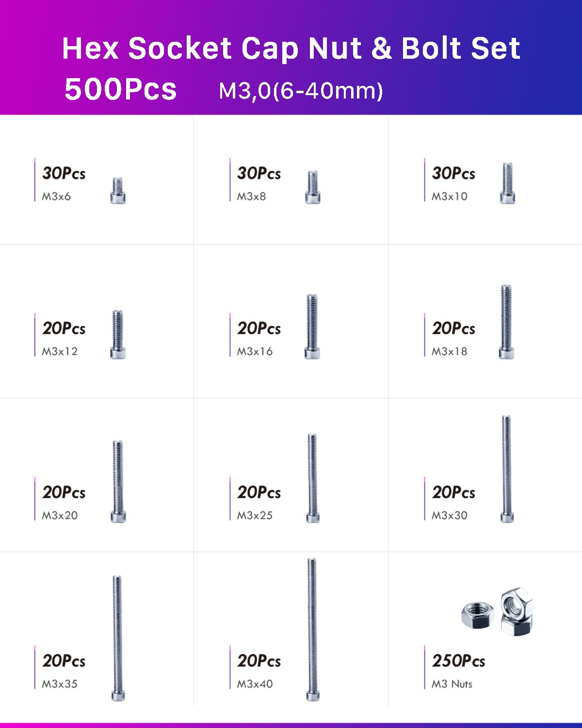Click the "Hex Socket Cap Nut & Bolt Set" title
The image size is (582, 728).
click(x=291, y=49)
